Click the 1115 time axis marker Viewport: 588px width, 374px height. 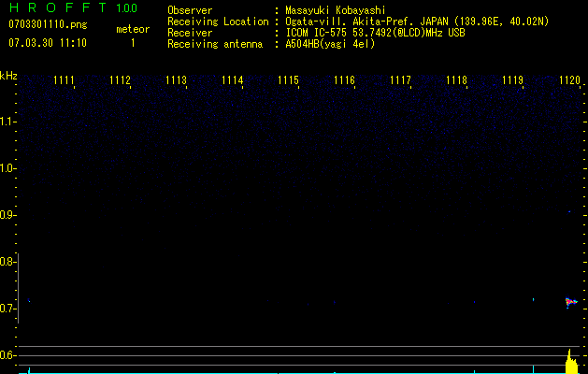[288, 79]
